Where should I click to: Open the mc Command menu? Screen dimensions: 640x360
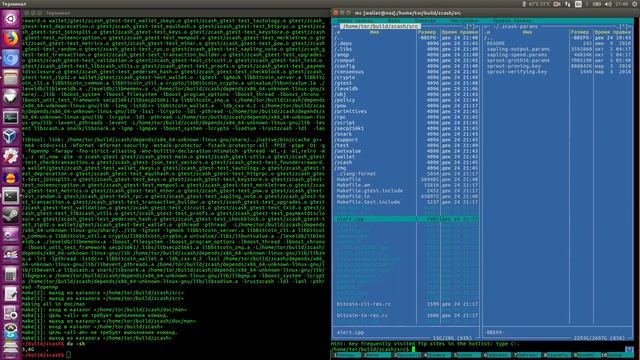click(425, 20)
